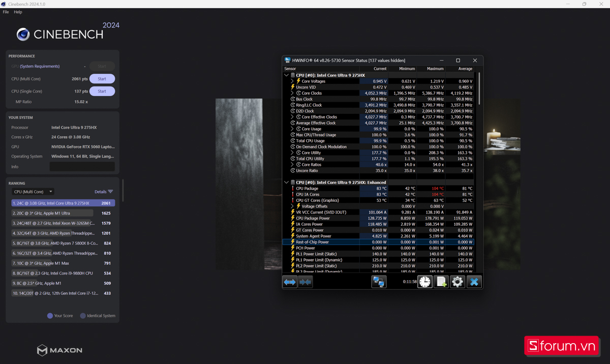Click the MAXON logo at the bottom

(59, 350)
